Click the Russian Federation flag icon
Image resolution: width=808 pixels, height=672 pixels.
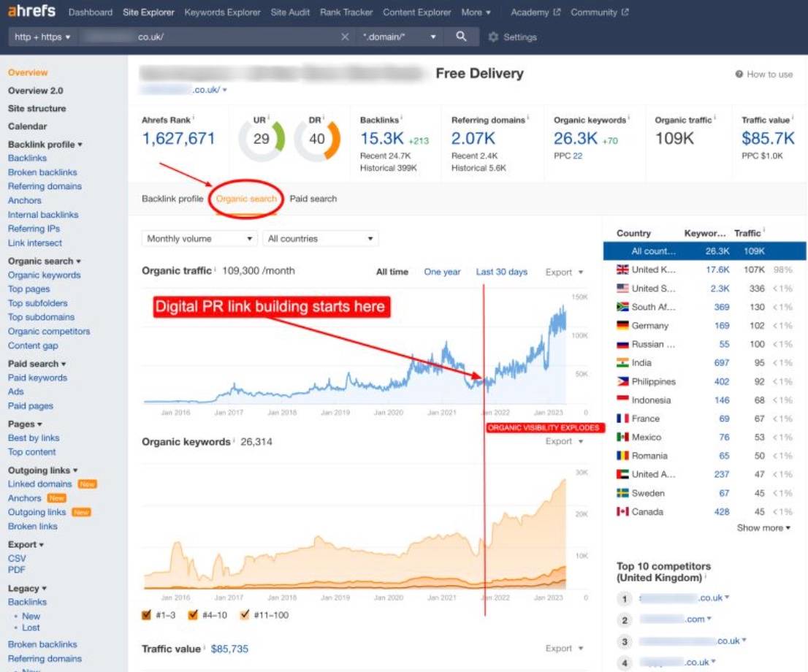point(622,344)
